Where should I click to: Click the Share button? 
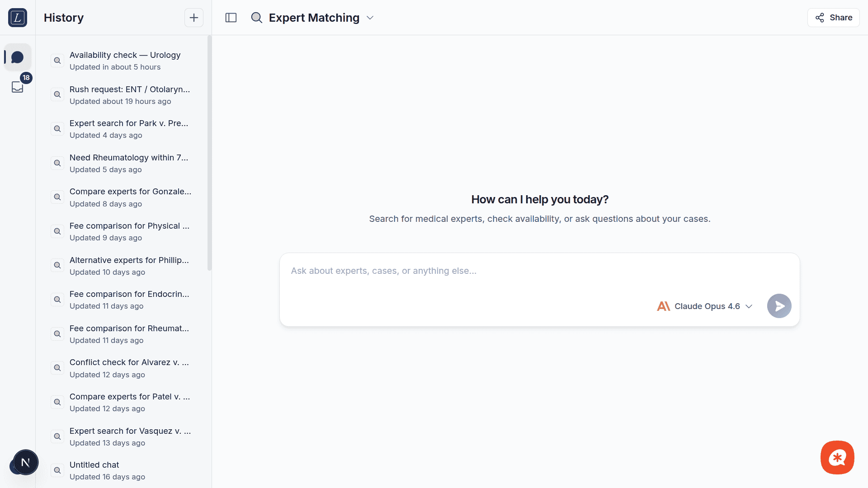tap(833, 18)
